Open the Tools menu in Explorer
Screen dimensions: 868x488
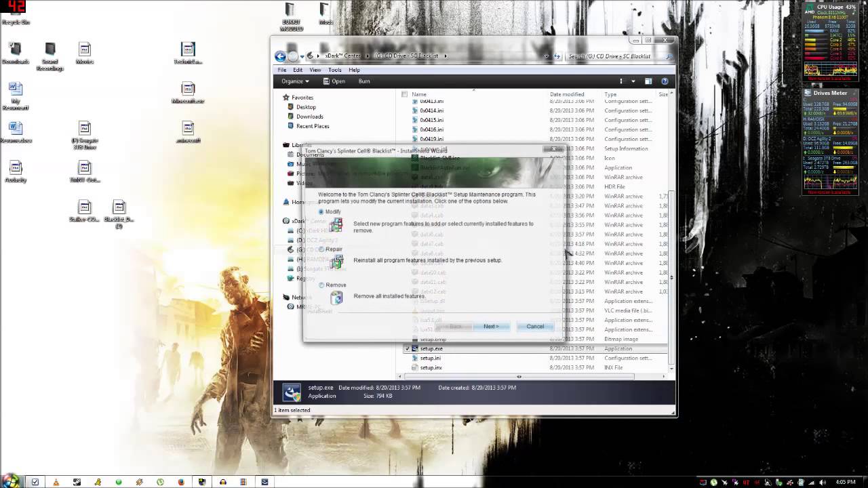pos(335,70)
